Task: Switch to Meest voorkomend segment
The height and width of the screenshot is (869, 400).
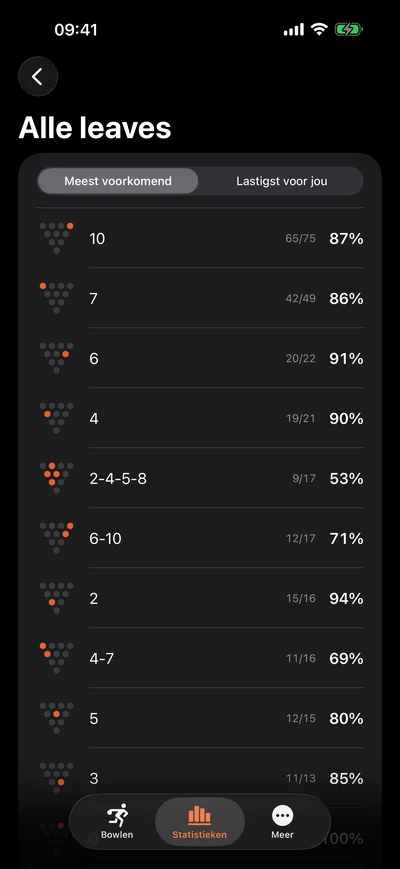Action: [117, 181]
